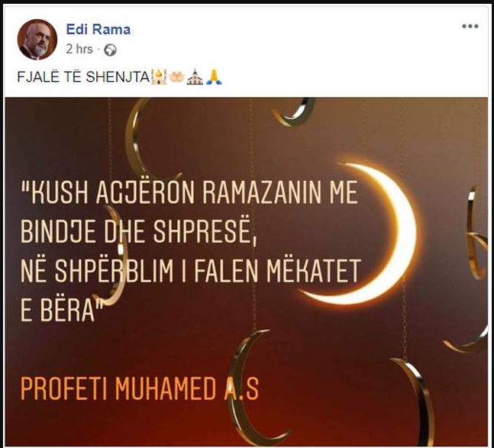Screen dimensions: 494x448
Task: Open the post's three-dot options menu
Action: [x=470, y=26]
